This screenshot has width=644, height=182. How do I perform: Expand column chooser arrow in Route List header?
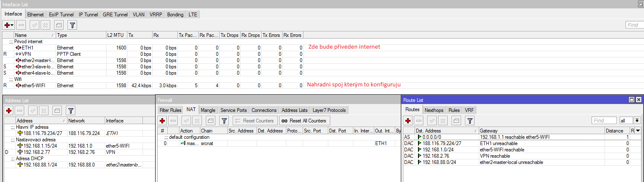pos(639,131)
